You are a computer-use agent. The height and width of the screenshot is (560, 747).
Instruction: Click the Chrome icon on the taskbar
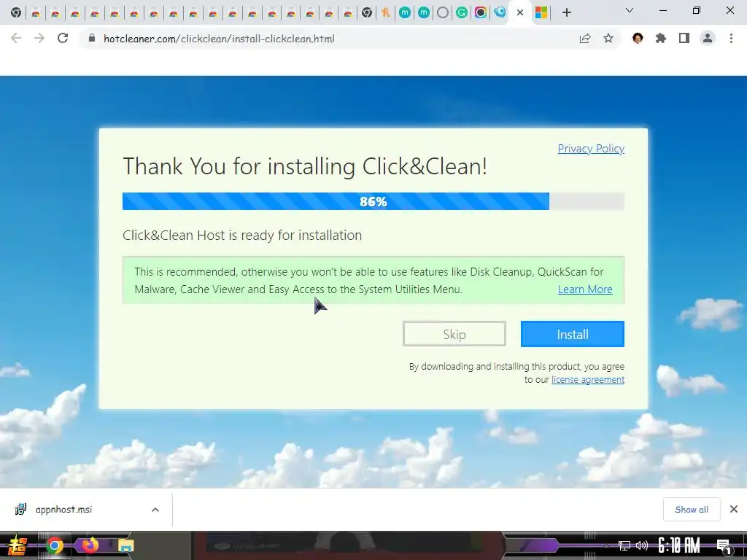coord(54,545)
